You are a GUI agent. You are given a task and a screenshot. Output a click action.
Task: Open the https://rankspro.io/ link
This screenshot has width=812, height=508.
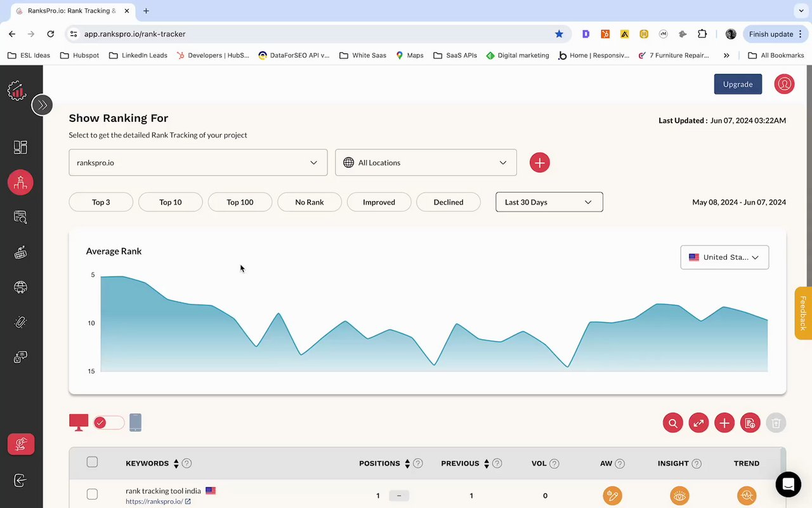pyautogui.click(x=154, y=502)
